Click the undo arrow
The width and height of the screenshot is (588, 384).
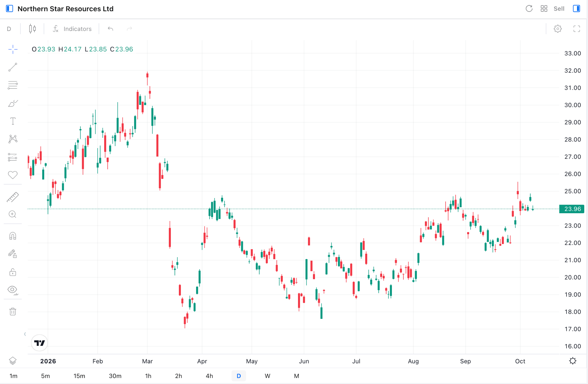111,29
